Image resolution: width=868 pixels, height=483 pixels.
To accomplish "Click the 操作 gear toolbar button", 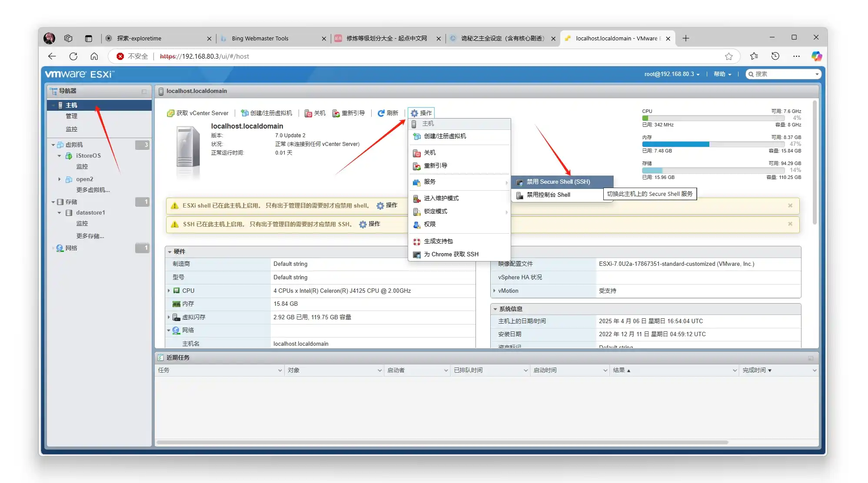I will pos(421,113).
